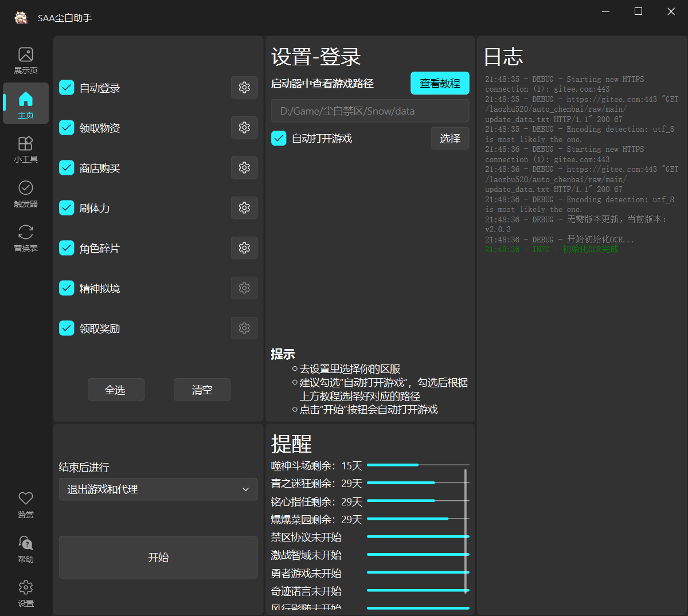Image resolution: width=688 pixels, height=616 pixels.
Task: Open the 查看教程 tutorial button
Action: [x=440, y=83]
